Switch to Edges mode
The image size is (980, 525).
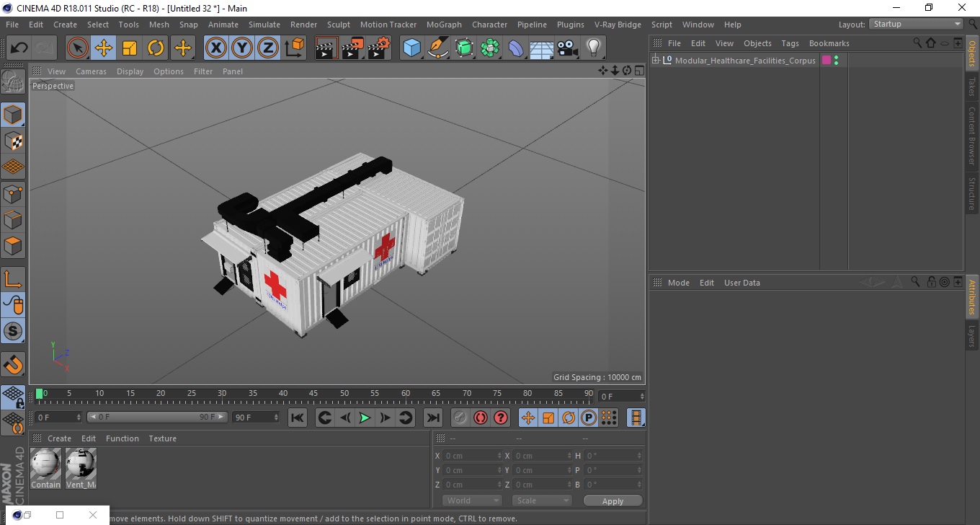point(13,219)
